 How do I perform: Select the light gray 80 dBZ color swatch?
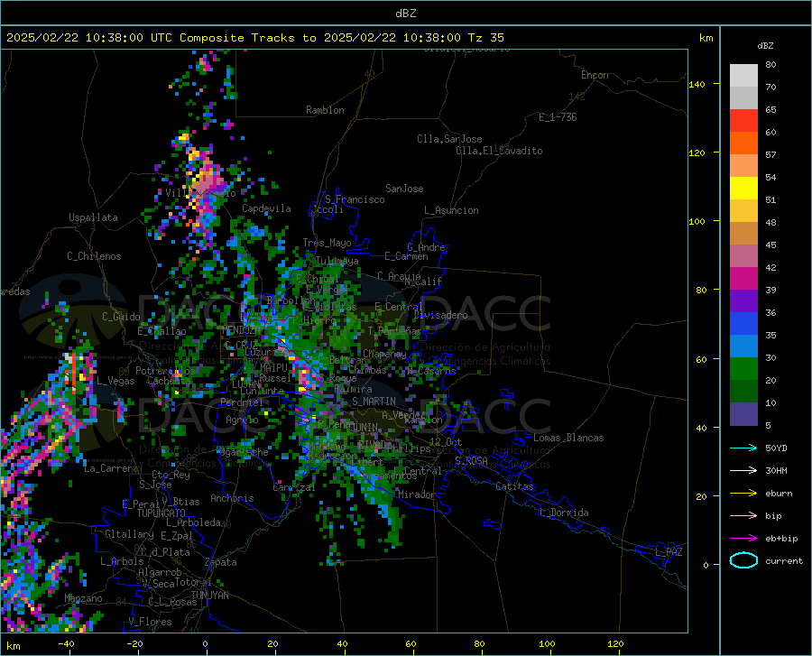(743, 76)
